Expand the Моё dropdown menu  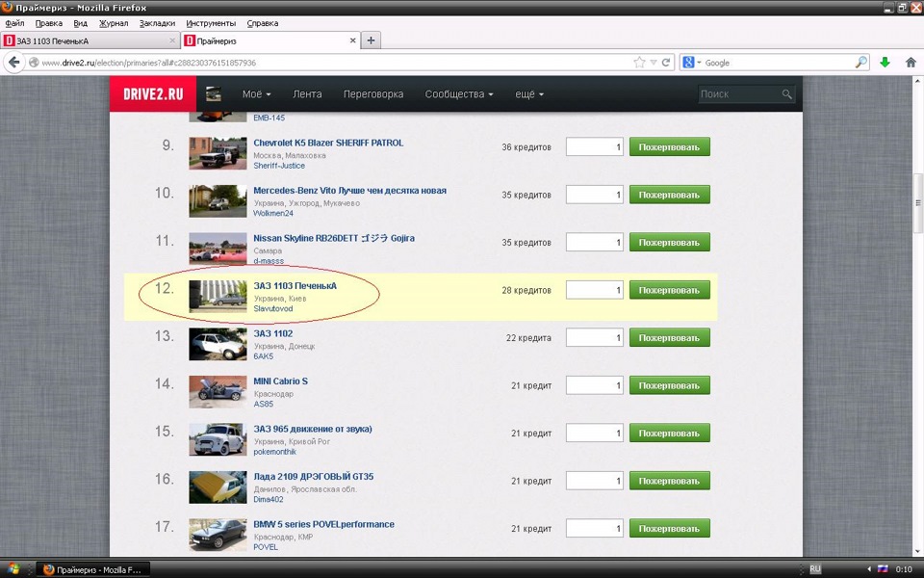[x=256, y=93]
